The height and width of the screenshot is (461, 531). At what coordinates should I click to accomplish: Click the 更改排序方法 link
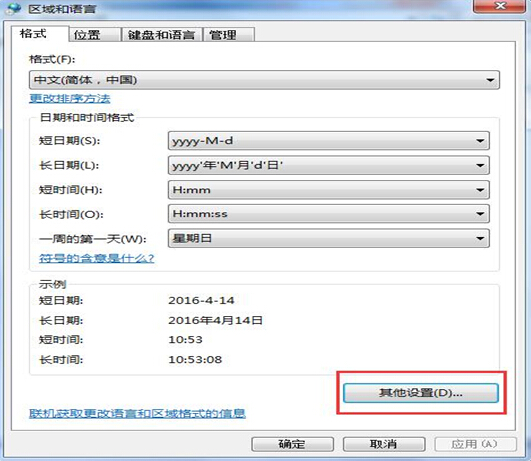coord(70,99)
